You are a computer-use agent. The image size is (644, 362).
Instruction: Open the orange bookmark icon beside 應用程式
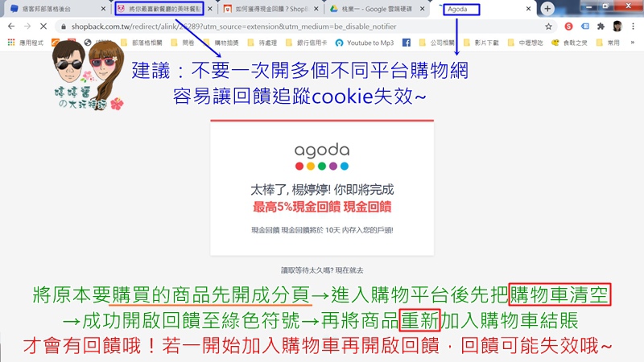pyautogui.click(x=56, y=43)
